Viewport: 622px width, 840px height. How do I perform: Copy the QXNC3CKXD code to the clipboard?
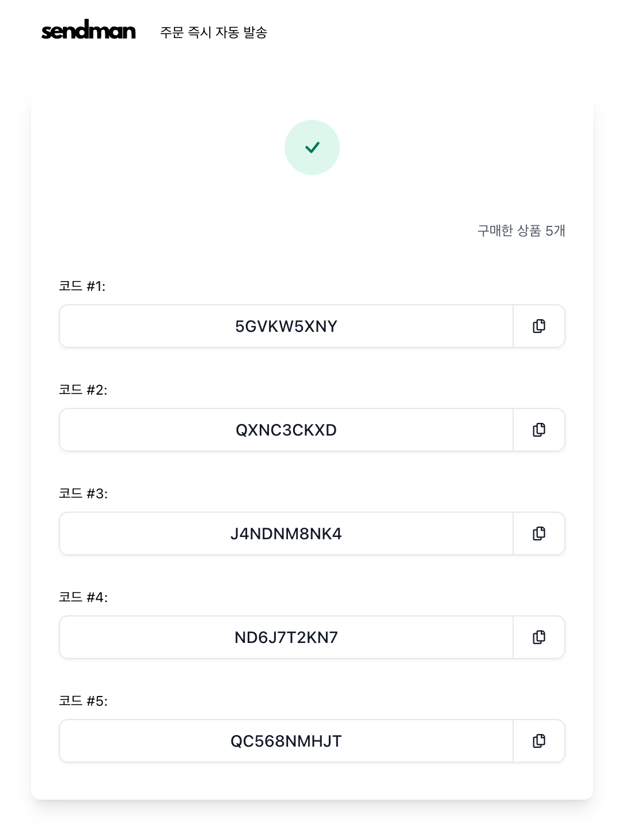538,430
